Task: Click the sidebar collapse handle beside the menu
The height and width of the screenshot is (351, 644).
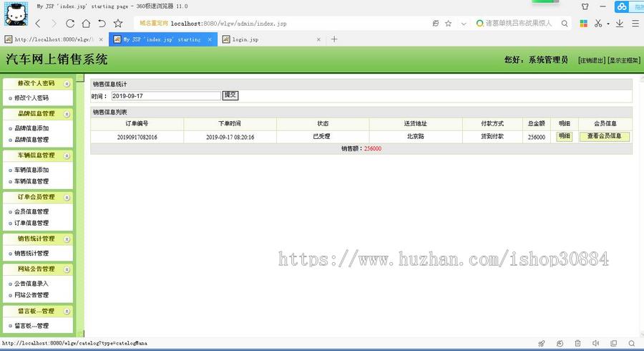Action: pyautogui.click(x=80, y=79)
